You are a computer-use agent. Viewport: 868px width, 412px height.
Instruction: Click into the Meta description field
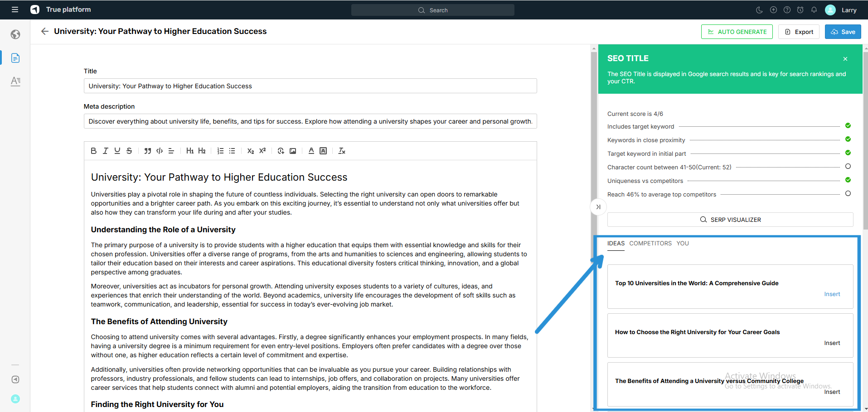310,121
